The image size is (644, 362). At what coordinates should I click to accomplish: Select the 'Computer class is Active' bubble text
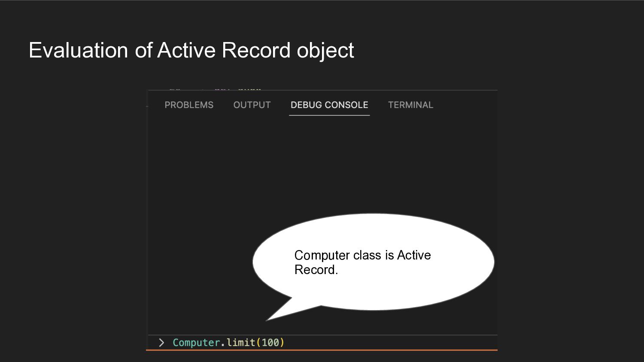point(362,255)
